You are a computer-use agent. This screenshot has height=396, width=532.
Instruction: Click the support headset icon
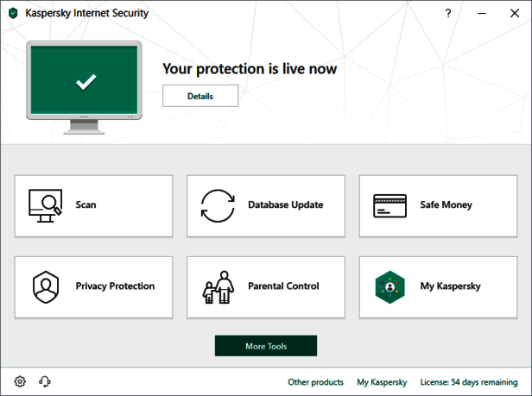pos(45,381)
